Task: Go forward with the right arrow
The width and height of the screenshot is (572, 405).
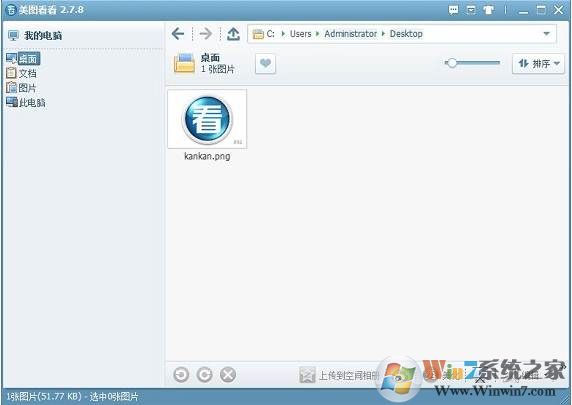Action: (x=205, y=34)
